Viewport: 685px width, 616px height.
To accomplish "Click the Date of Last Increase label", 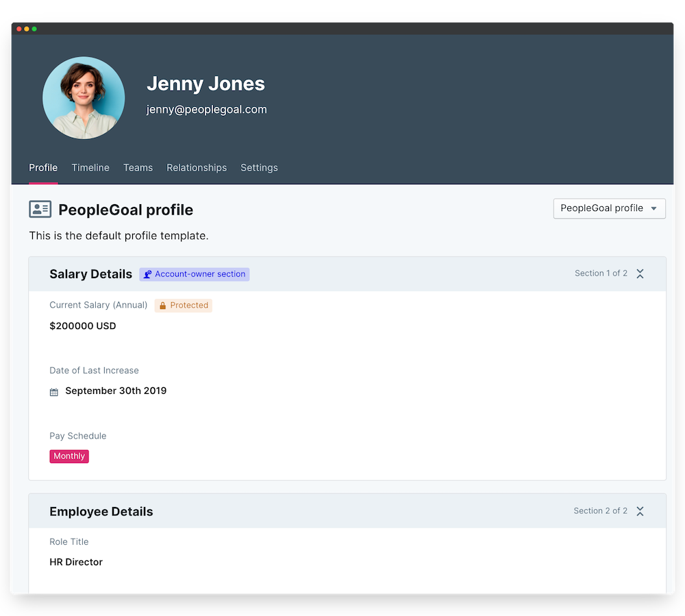I will 95,371.
